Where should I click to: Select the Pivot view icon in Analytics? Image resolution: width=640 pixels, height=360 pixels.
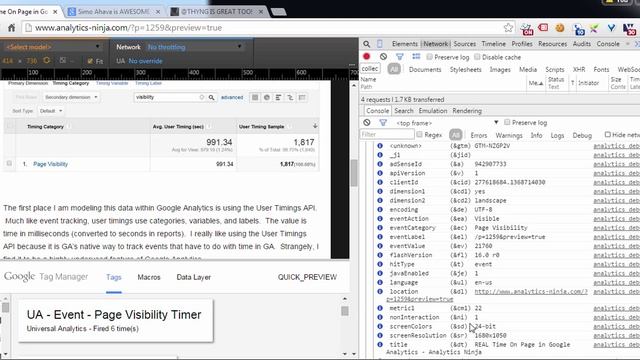(x=302, y=98)
